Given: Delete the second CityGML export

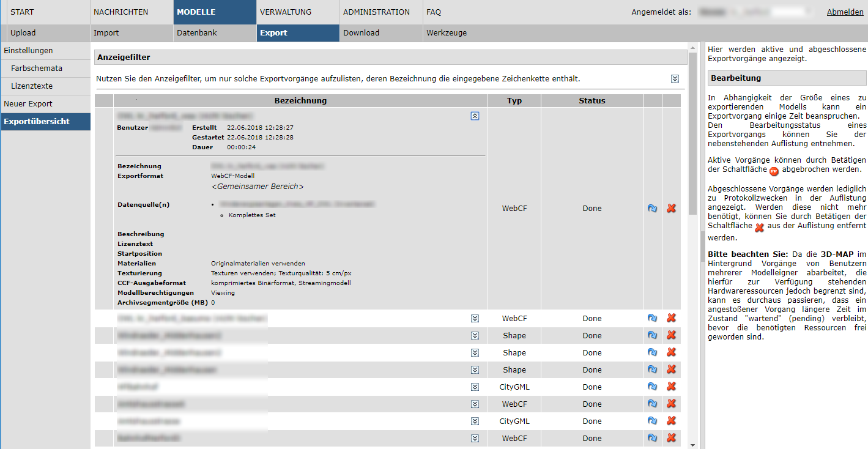Looking at the screenshot, I should tap(671, 421).
